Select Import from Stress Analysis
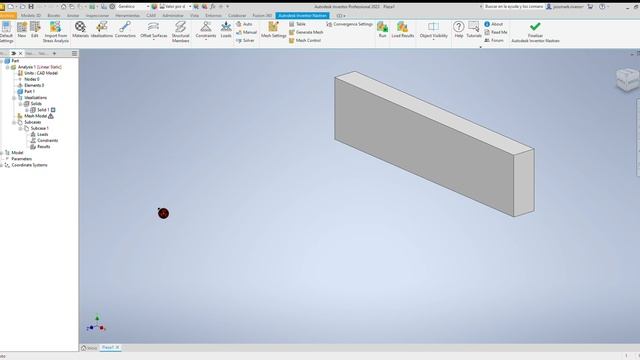This screenshot has height=360, width=640. pos(56,32)
